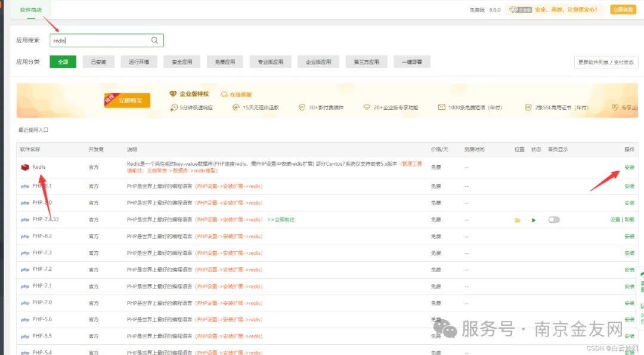The image size is (644, 355).
Task: Select the 免费应用 category
Action: coord(225,61)
